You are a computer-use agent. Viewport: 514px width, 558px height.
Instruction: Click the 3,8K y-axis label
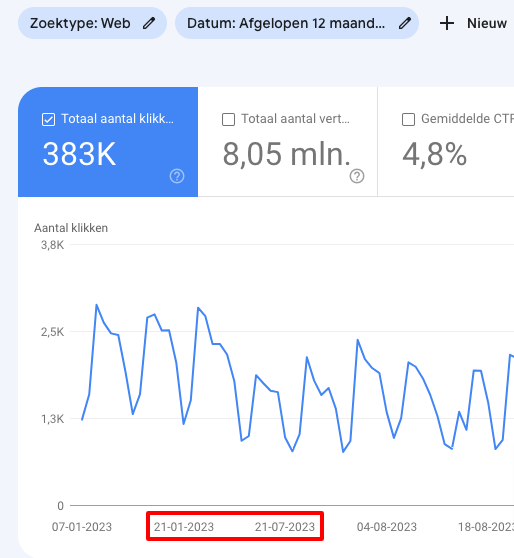[52, 245]
